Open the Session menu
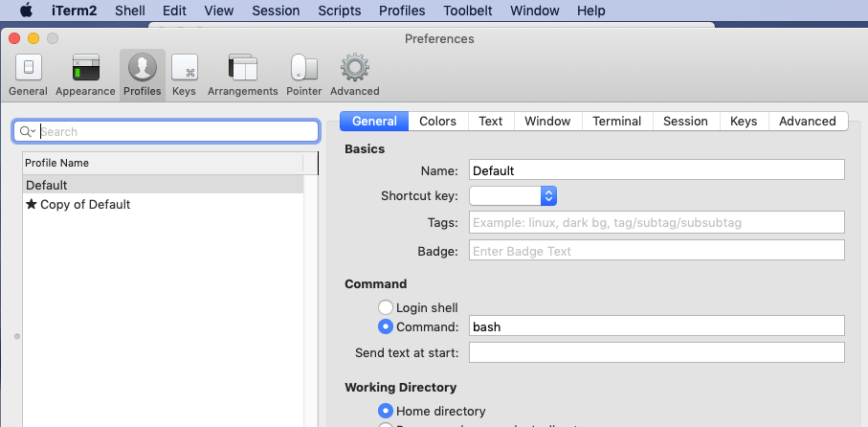868x427 pixels. pyautogui.click(x=276, y=11)
